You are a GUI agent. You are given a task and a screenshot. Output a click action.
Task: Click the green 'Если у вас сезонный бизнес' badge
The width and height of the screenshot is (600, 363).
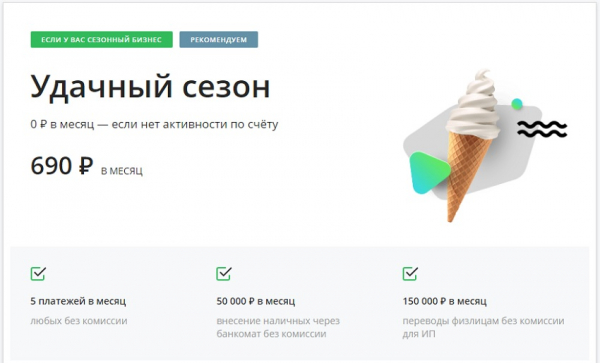101,39
